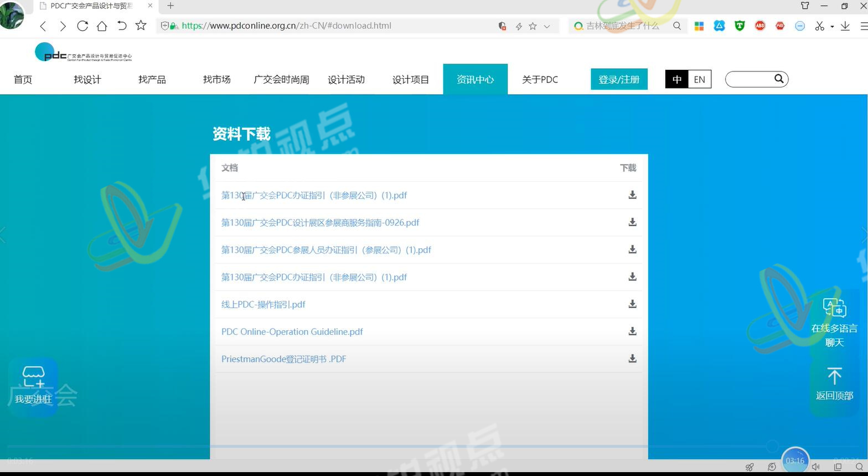Open the colorful grid apps extension
The height and width of the screenshot is (476, 868).
point(699,26)
